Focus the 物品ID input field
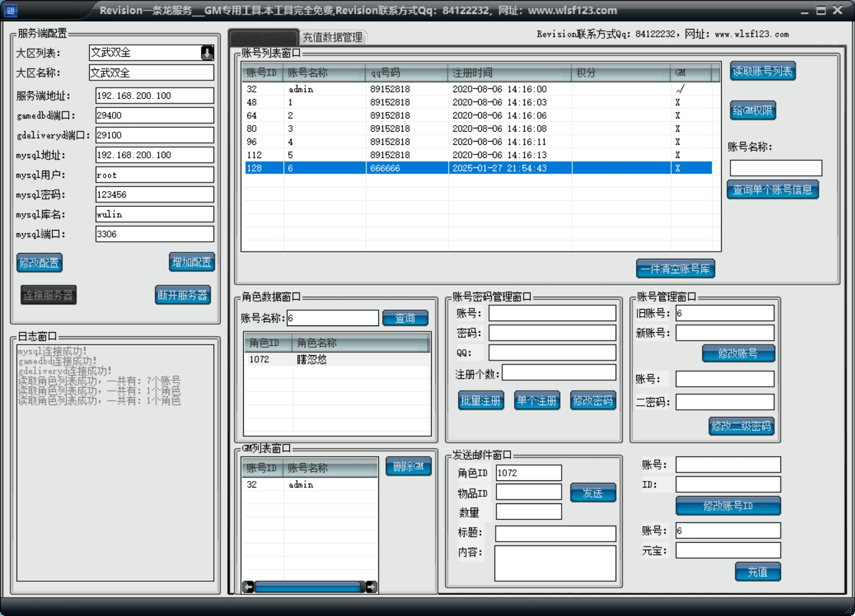The image size is (855, 616). click(529, 492)
